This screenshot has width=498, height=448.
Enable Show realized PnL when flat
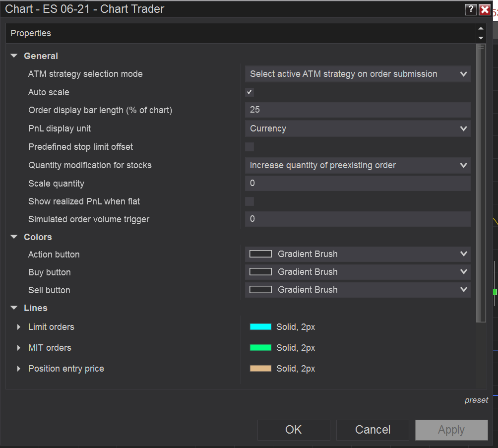point(249,201)
